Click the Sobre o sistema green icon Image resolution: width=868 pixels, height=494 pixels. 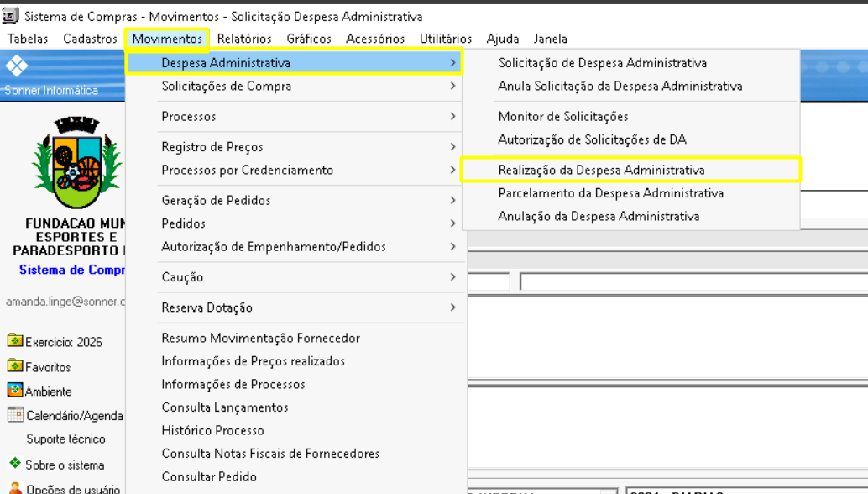coord(15,464)
